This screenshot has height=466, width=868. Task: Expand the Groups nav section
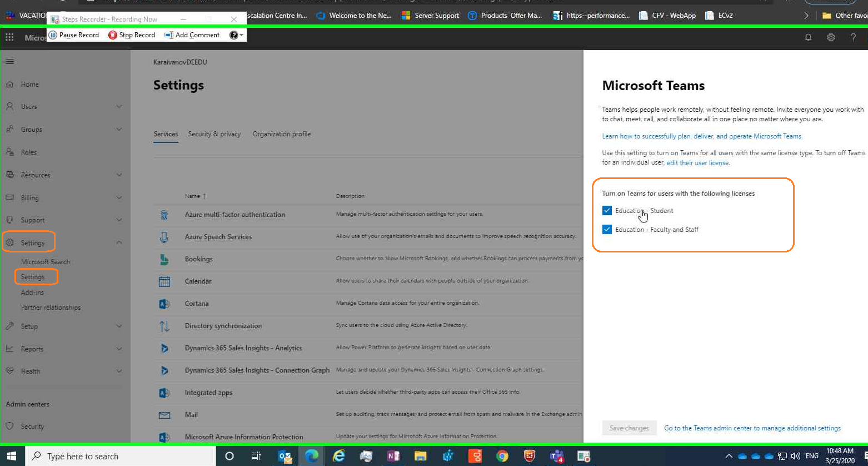(x=119, y=130)
